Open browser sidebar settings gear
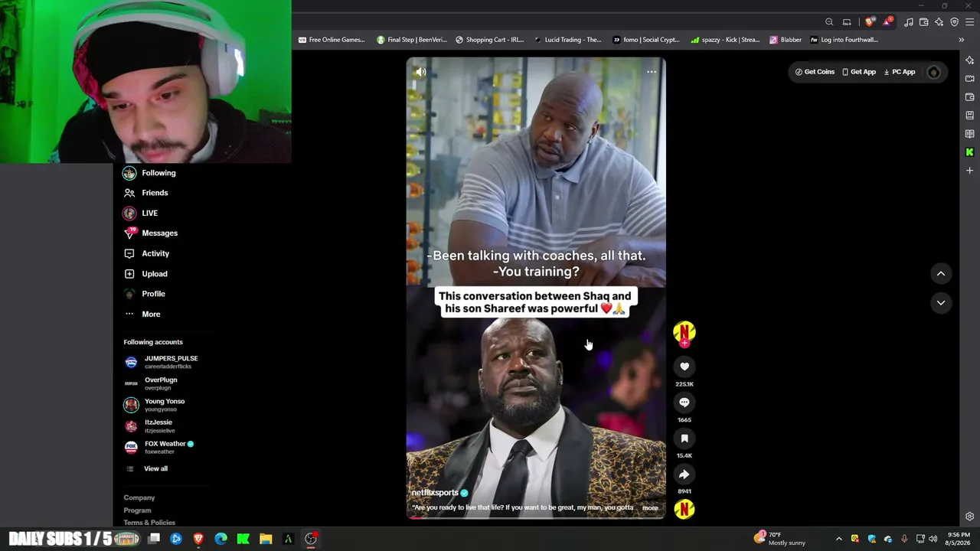 tap(970, 517)
